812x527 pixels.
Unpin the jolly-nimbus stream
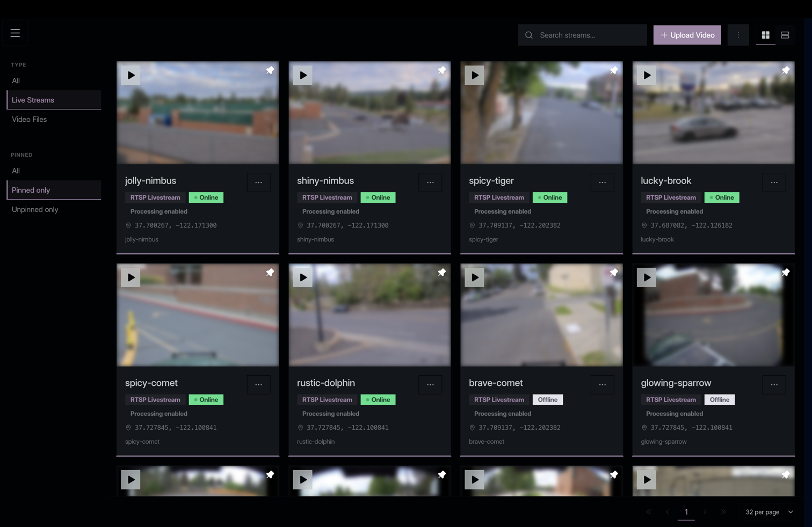tap(270, 70)
